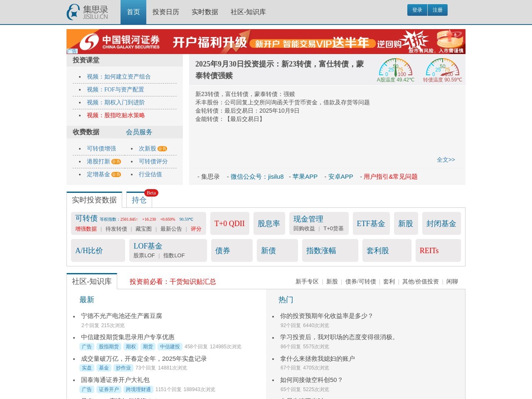Open the 转债温度 gauge icon
This screenshot has height=399, width=532.
tap(442, 67)
